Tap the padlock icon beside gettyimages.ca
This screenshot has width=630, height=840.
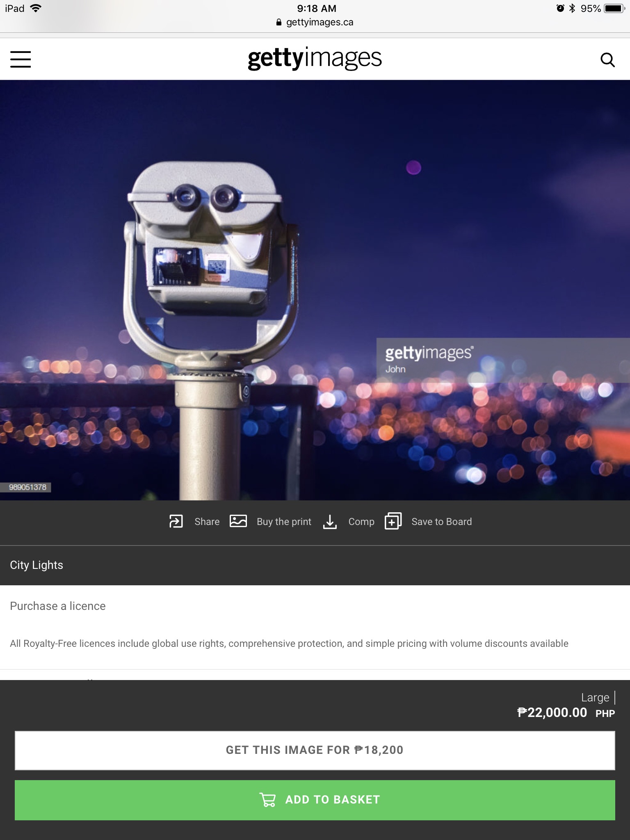click(279, 22)
